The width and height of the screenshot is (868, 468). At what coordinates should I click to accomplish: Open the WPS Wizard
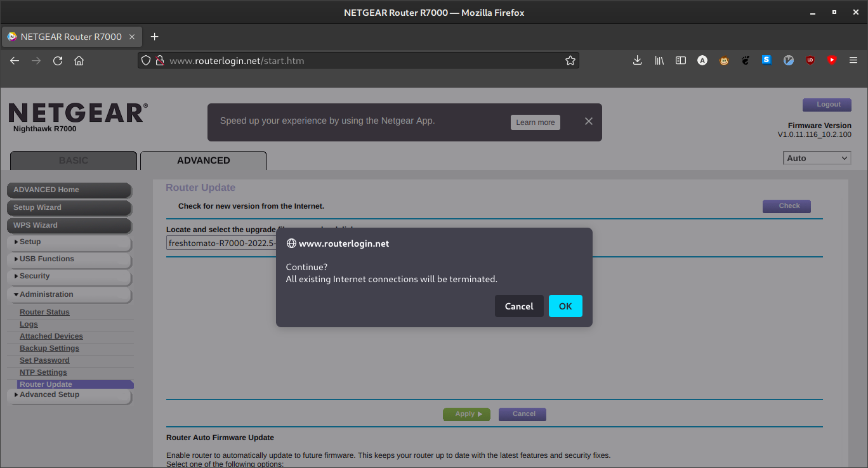click(x=69, y=225)
